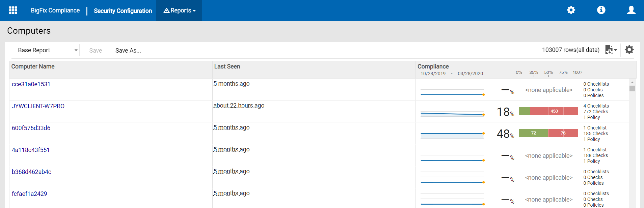Click the green 72 compliance bar segment
644x208 pixels.
click(x=534, y=133)
